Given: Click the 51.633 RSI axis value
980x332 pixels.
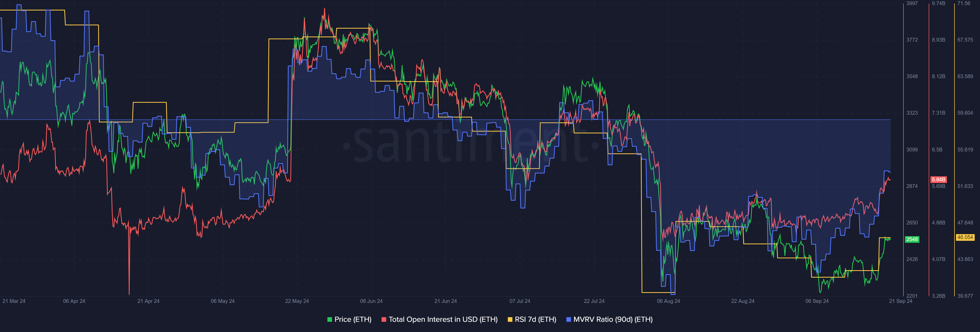Looking at the screenshot, I should point(965,186).
